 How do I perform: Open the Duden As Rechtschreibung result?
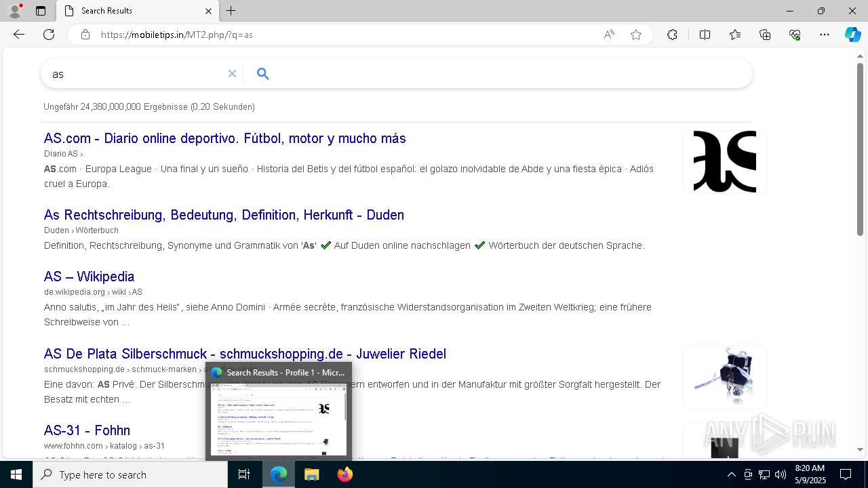224,215
